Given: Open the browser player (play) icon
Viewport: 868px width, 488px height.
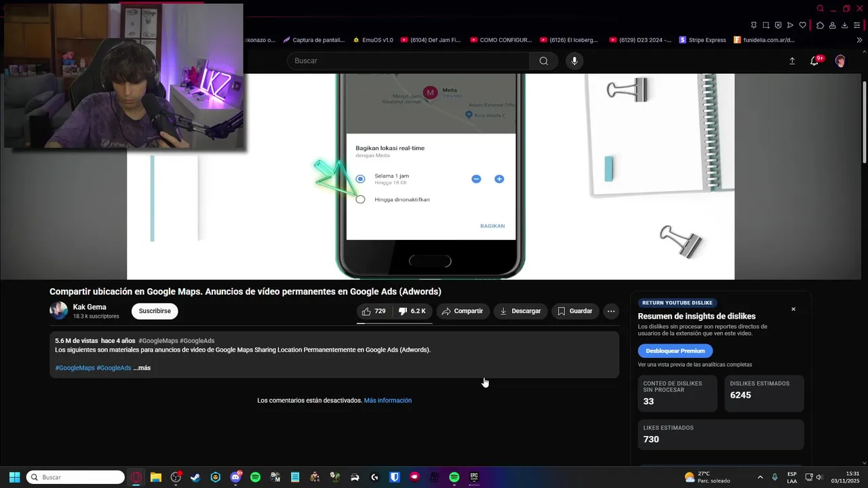Looking at the screenshot, I should [790, 25].
